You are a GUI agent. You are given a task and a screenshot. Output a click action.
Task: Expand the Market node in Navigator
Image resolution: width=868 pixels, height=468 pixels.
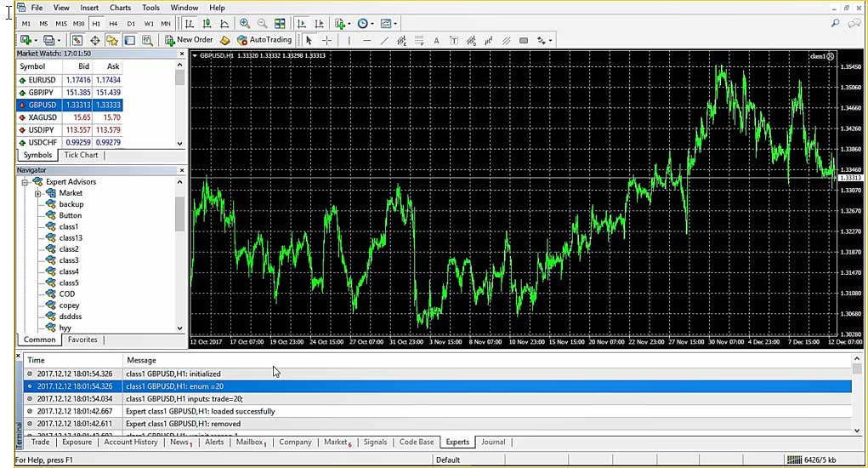[x=37, y=193]
